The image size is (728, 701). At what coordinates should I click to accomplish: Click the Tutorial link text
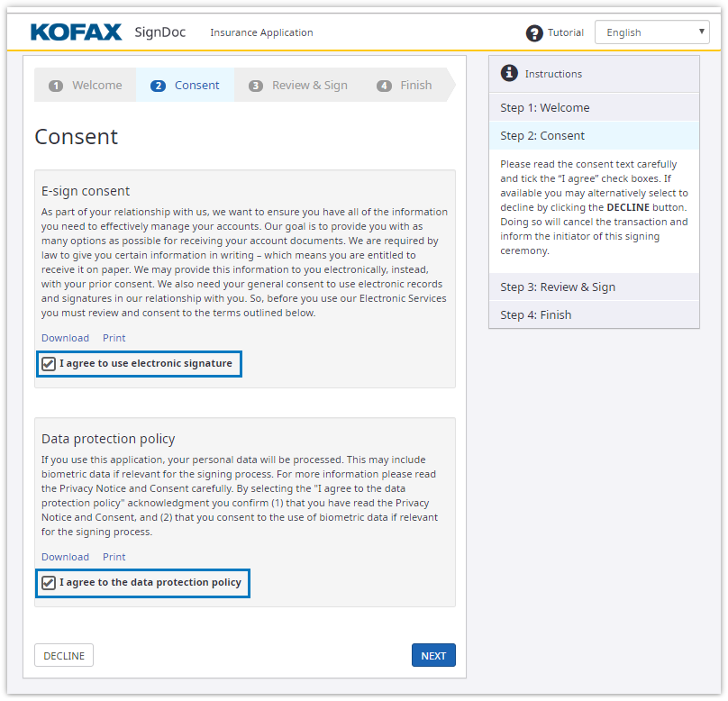tap(566, 32)
